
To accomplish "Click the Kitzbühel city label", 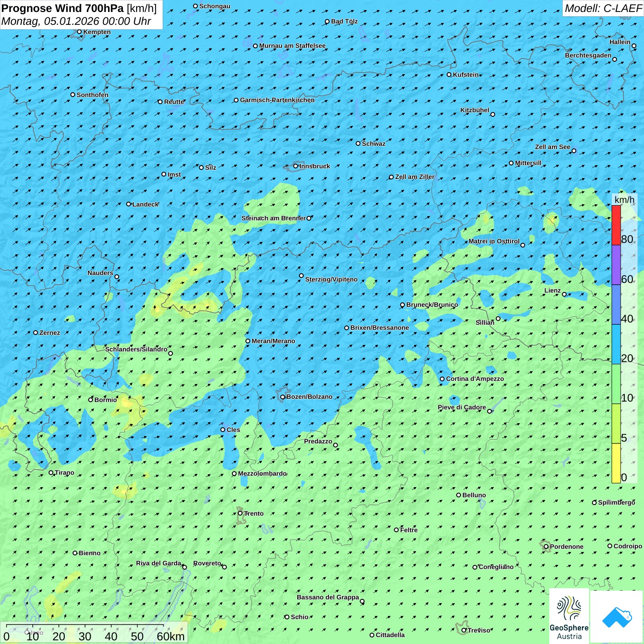I will [475, 110].
